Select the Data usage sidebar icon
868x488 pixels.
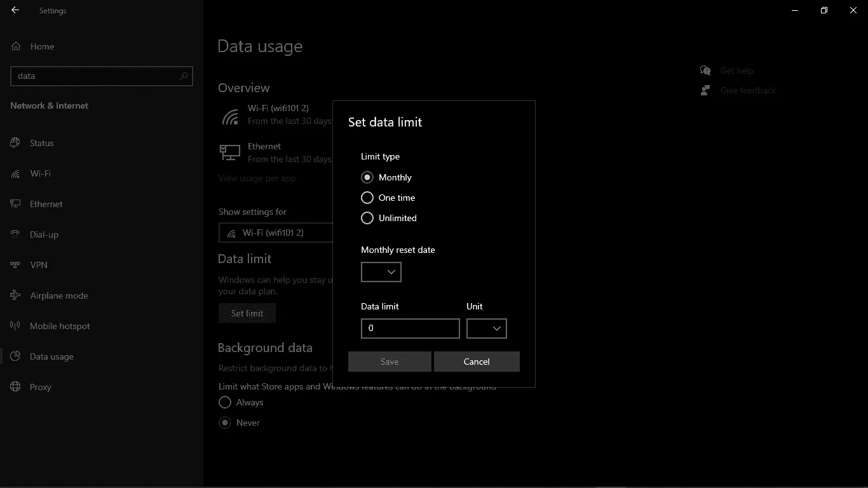click(x=16, y=356)
